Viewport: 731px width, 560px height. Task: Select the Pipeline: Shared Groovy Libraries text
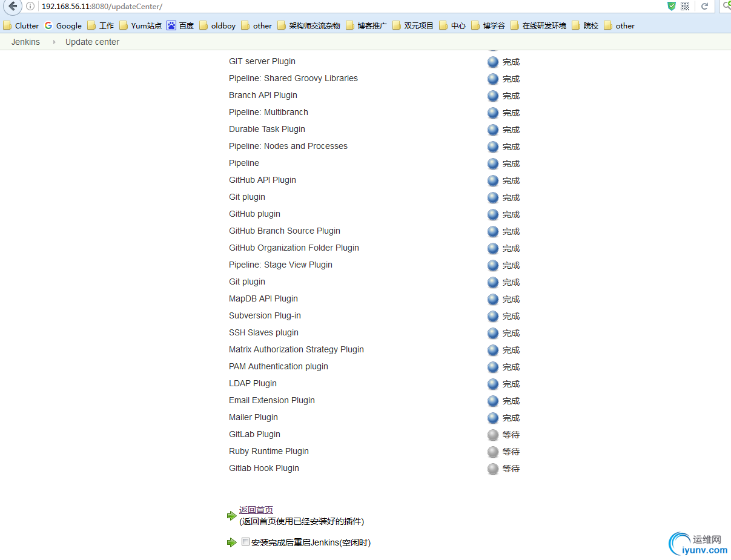pos(293,78)
